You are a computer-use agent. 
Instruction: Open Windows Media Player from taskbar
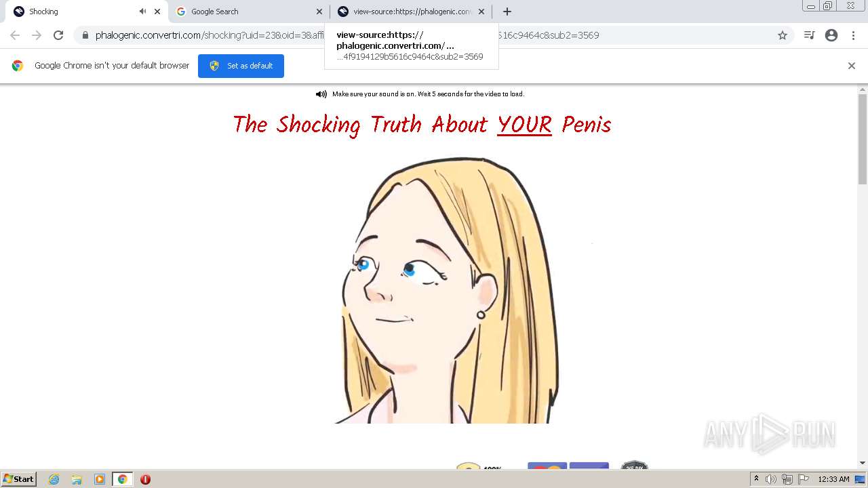tap(100, 479)
